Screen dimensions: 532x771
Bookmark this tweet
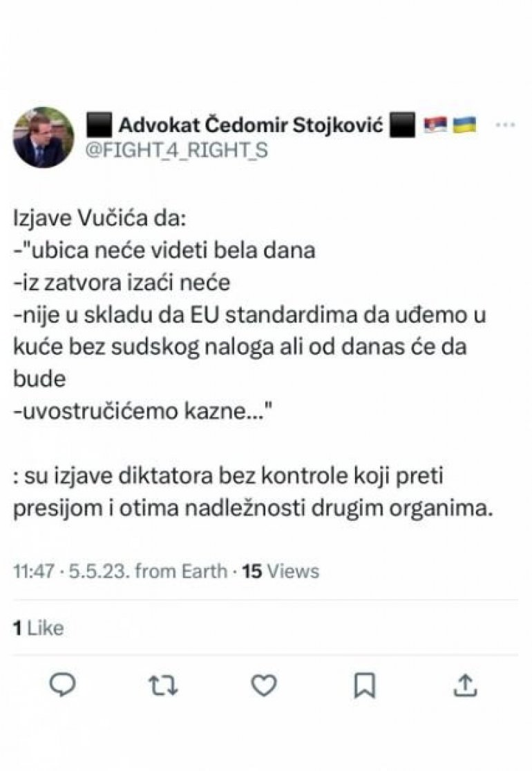tap(365, 685)
